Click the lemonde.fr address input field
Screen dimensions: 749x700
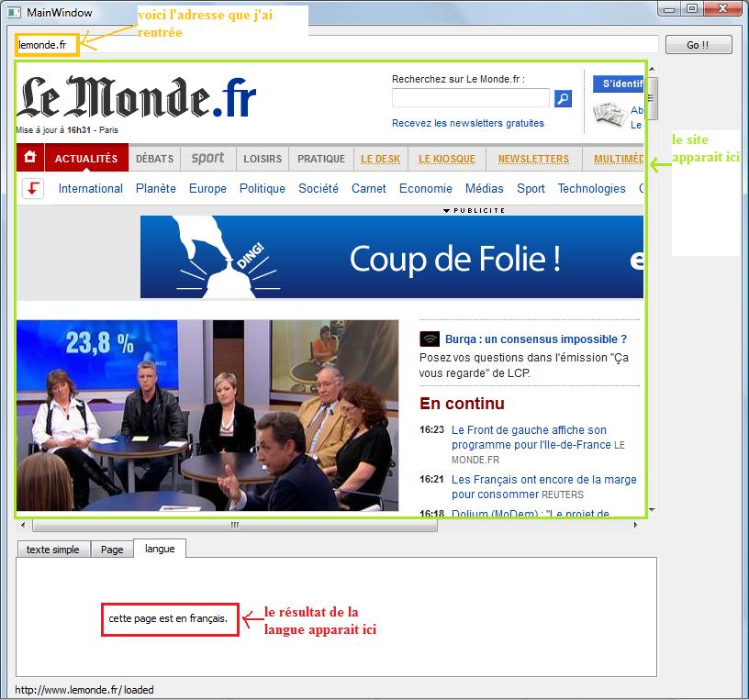336,45
